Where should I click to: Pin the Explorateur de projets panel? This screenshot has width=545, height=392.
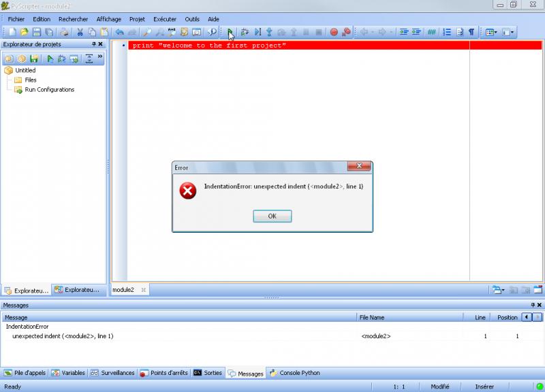click(93, 44)
